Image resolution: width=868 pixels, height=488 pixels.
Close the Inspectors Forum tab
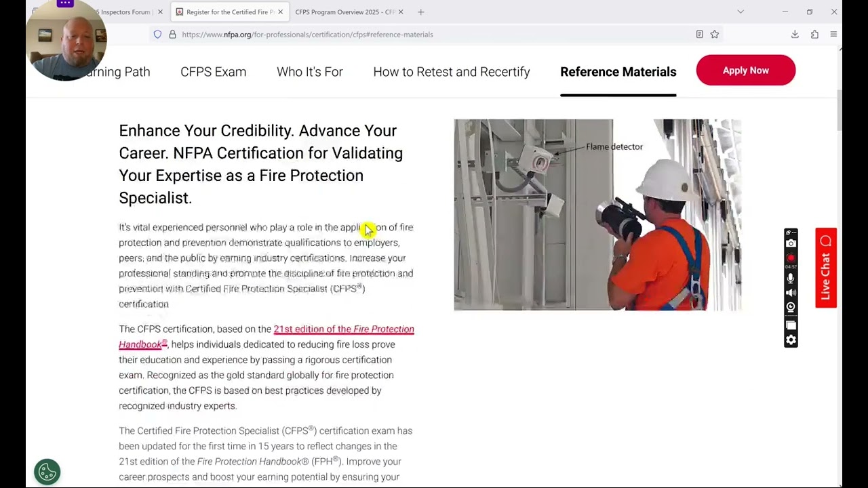[160, 12]
